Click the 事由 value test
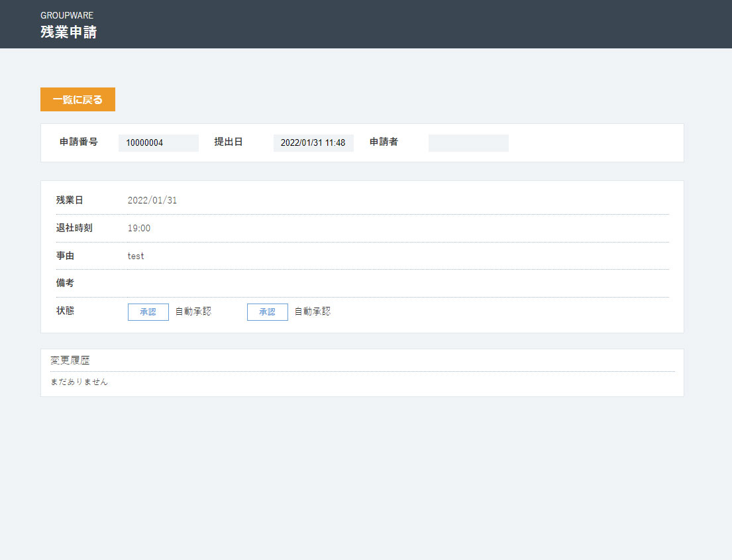The width and height of the screenshot is (732, 560). tap(136, 256)
